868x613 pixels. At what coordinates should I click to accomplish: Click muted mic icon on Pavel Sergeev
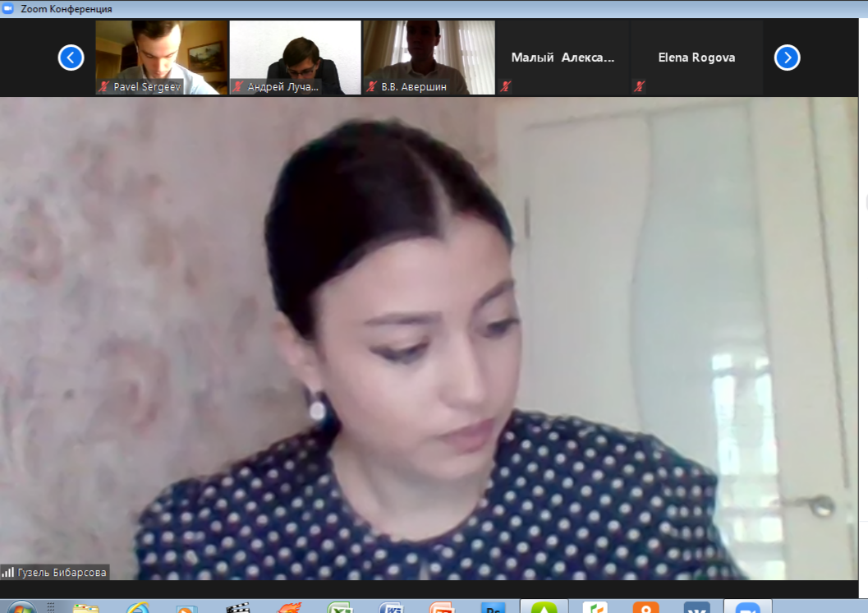click(x=104, y=86)
